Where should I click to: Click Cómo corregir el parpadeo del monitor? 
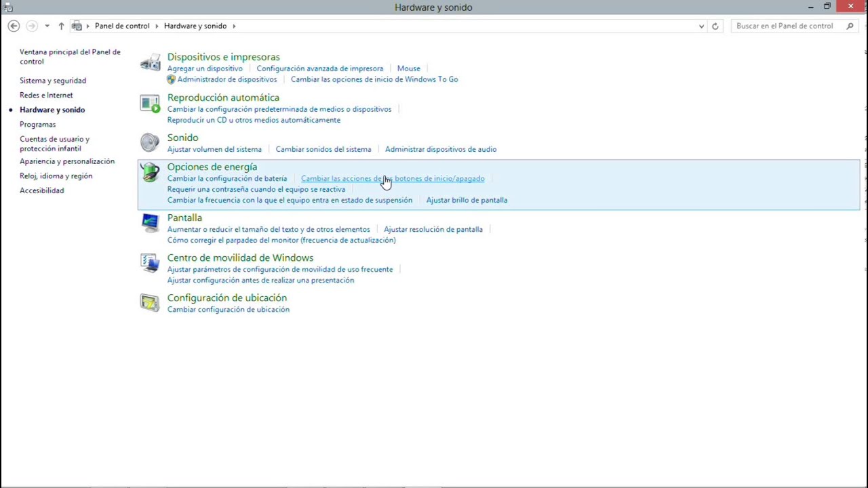tap(281, 240)
